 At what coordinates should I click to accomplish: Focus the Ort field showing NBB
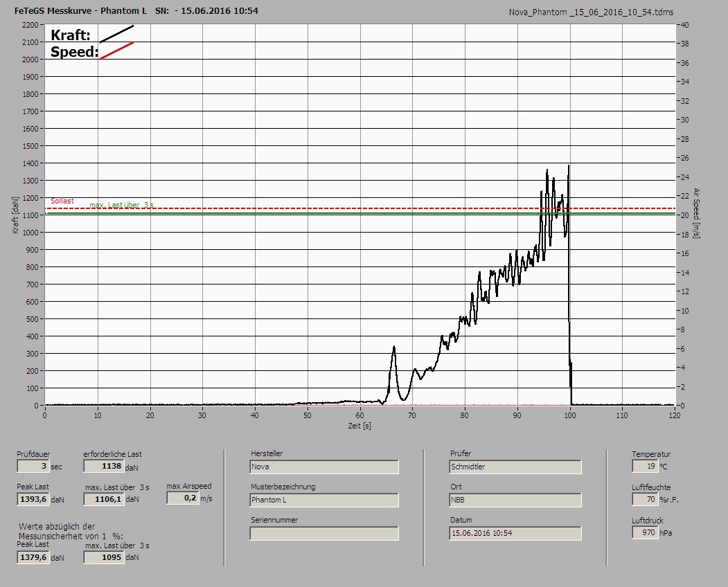click(x=515, y=500)
